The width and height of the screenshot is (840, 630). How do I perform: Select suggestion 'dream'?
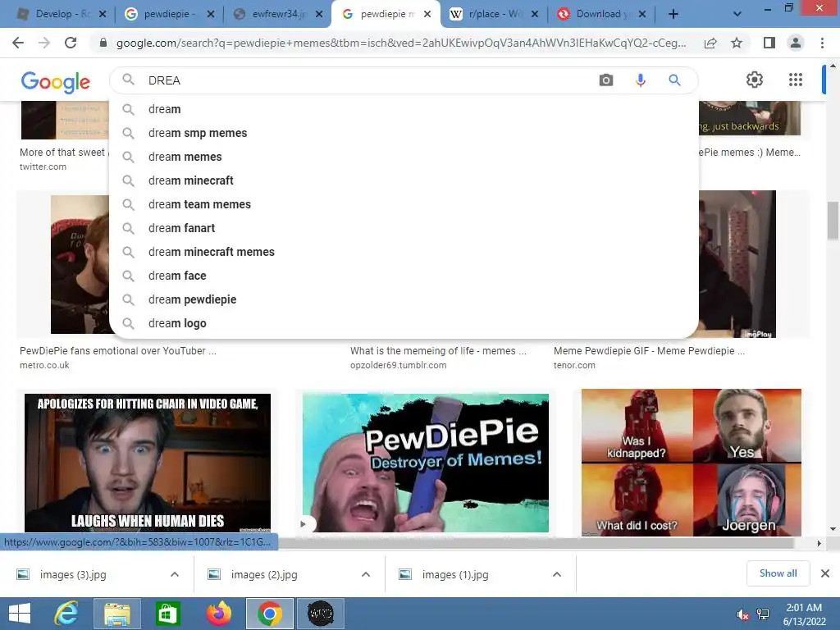click(404, 109)
